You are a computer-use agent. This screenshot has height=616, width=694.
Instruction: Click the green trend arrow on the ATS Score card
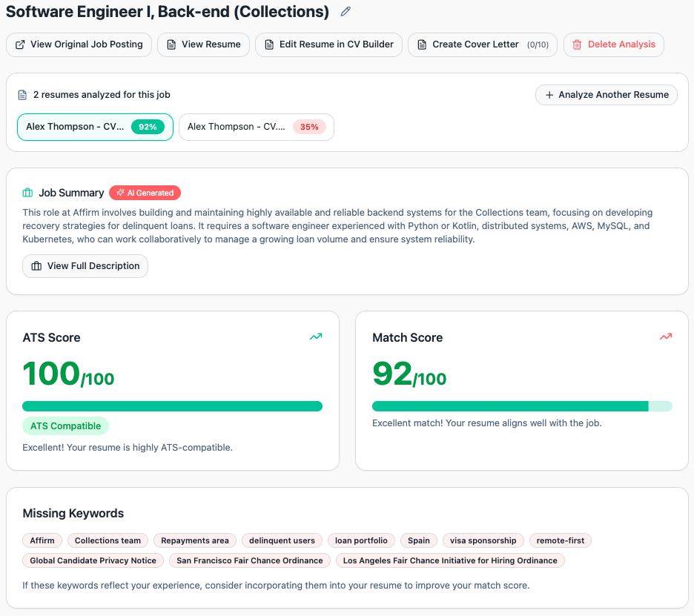pyautogui.click(x=315, y=337)
